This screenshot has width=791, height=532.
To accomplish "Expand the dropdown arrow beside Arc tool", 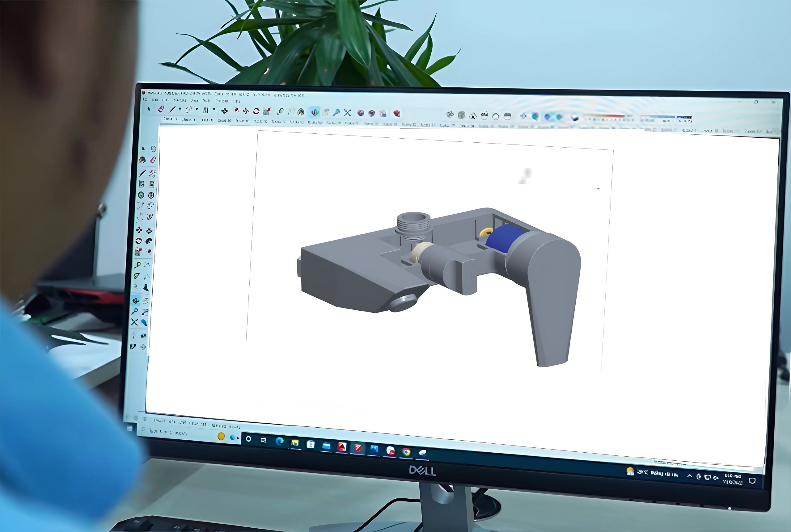I will (x=197, y=109).
